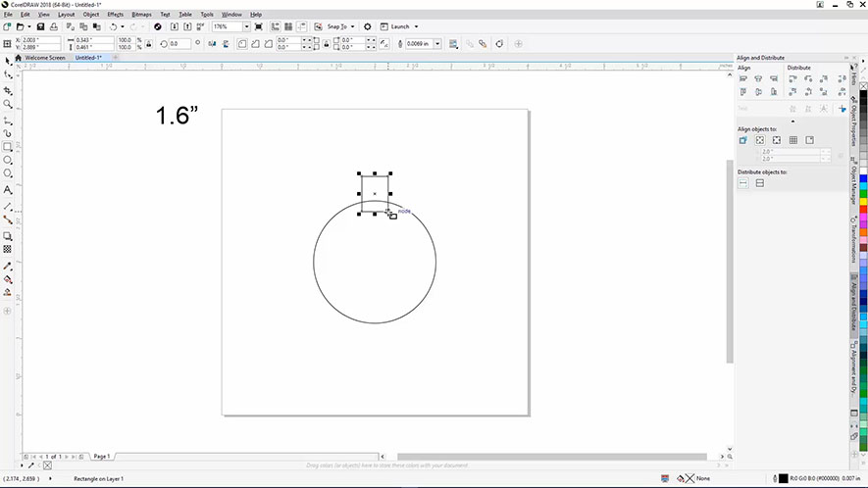Activate the Text tool
Viewport: 868px width, 488px height.
click(8, 189)
